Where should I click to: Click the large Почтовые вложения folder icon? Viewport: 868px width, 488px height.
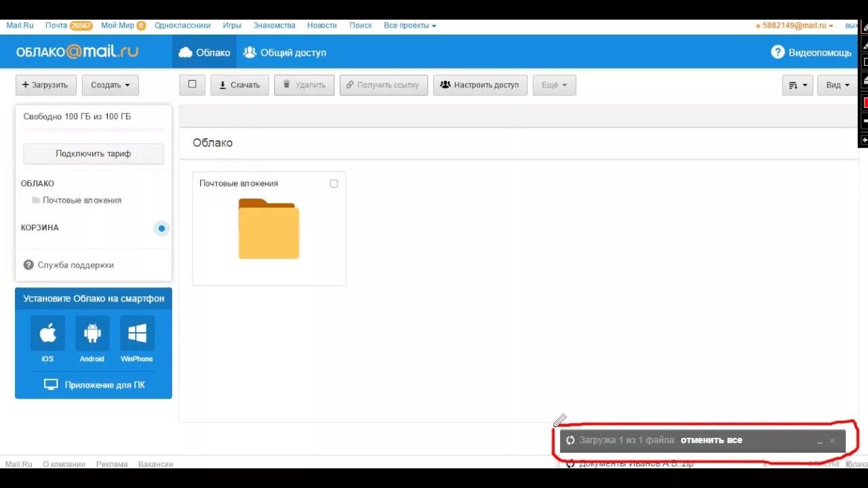269,228
